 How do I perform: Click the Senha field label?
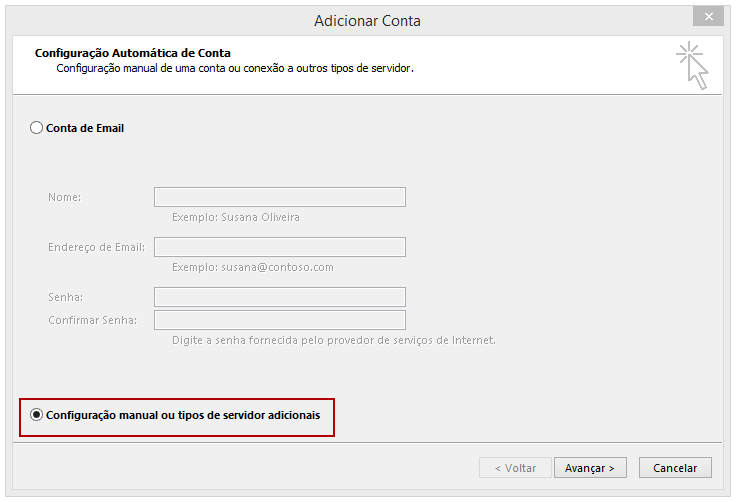coord(66,297)
